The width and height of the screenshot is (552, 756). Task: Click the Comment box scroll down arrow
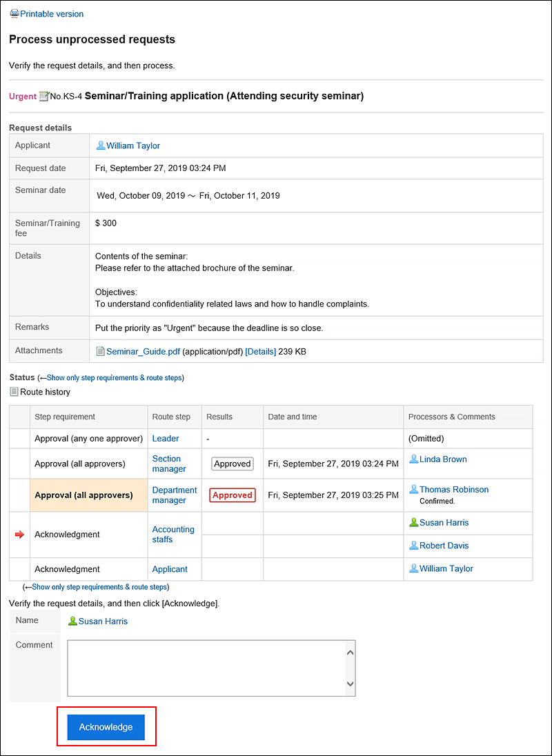click(x=351, y=684)
